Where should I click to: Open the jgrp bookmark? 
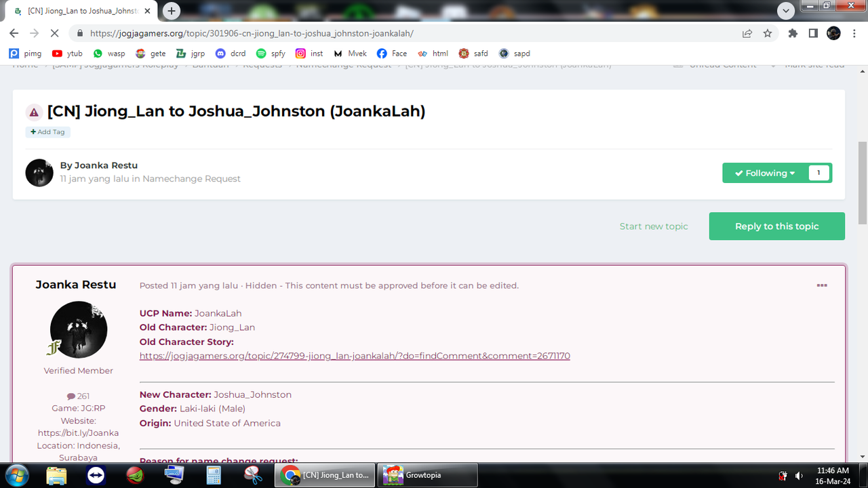coord(191,54)
